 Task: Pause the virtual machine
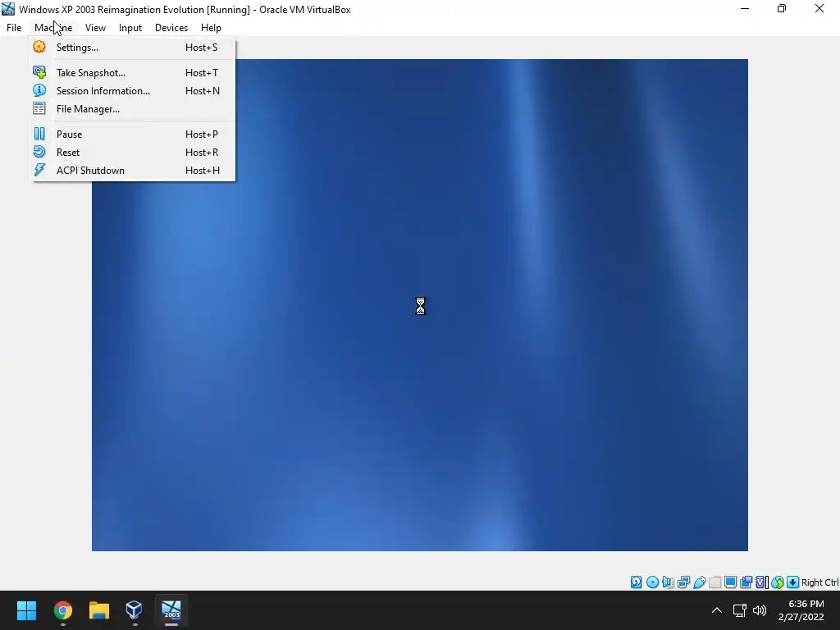coord(134,134)
